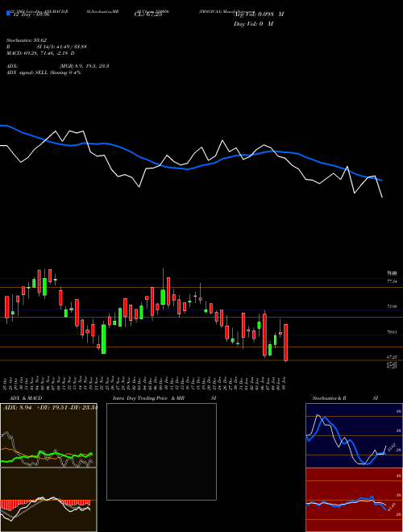Image resolution: width=403 pixels, height=532 pixels.
Task: Click the 'SI 14/3: 41.49 / 33.88' readout
Action: point(62,47)
